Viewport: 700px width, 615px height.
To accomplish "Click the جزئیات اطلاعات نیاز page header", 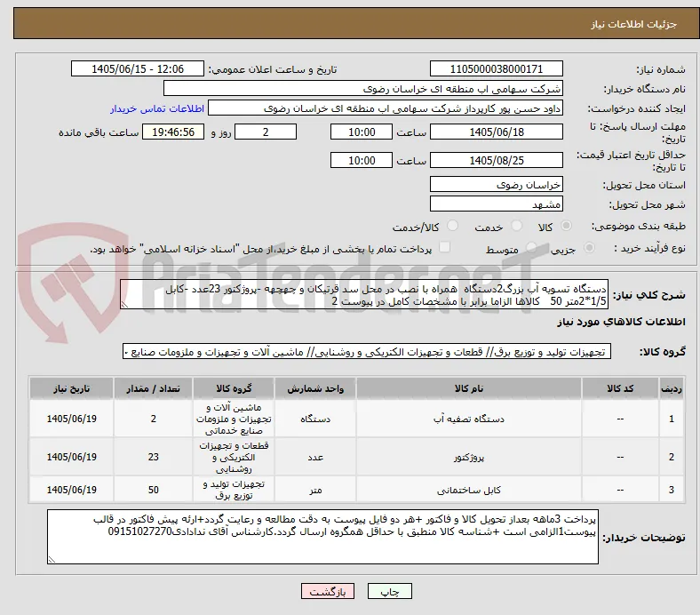I will (634, 24).
